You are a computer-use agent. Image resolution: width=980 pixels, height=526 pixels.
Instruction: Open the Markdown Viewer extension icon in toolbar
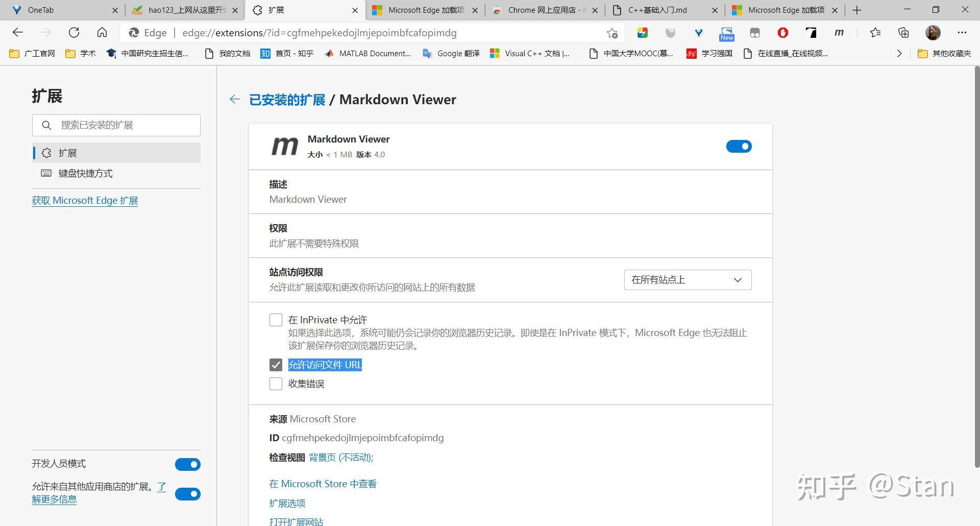839,33
